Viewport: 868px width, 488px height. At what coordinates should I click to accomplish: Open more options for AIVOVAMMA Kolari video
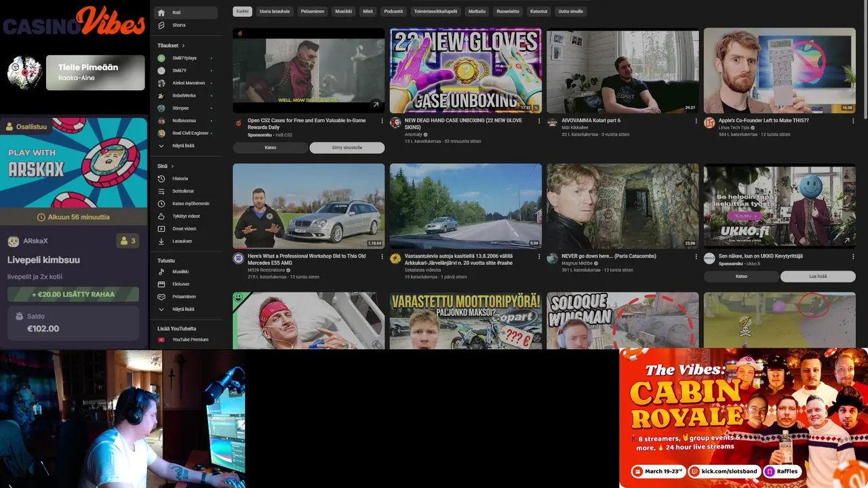[x=696, y=121]
